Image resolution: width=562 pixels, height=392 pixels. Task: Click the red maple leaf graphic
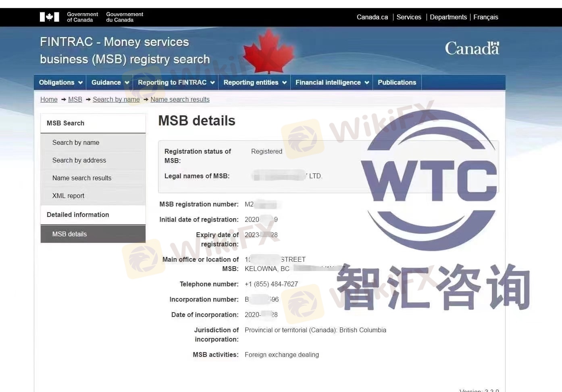point(269,52)
